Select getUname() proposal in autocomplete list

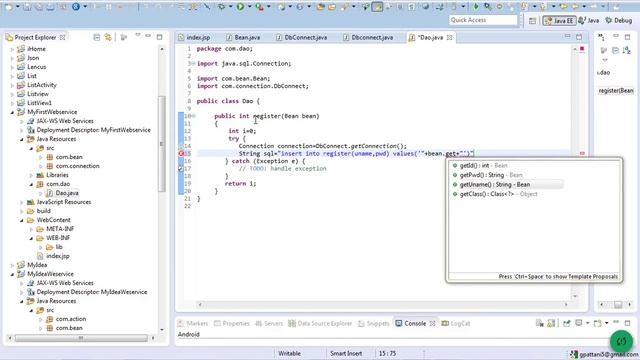(507, 184)
